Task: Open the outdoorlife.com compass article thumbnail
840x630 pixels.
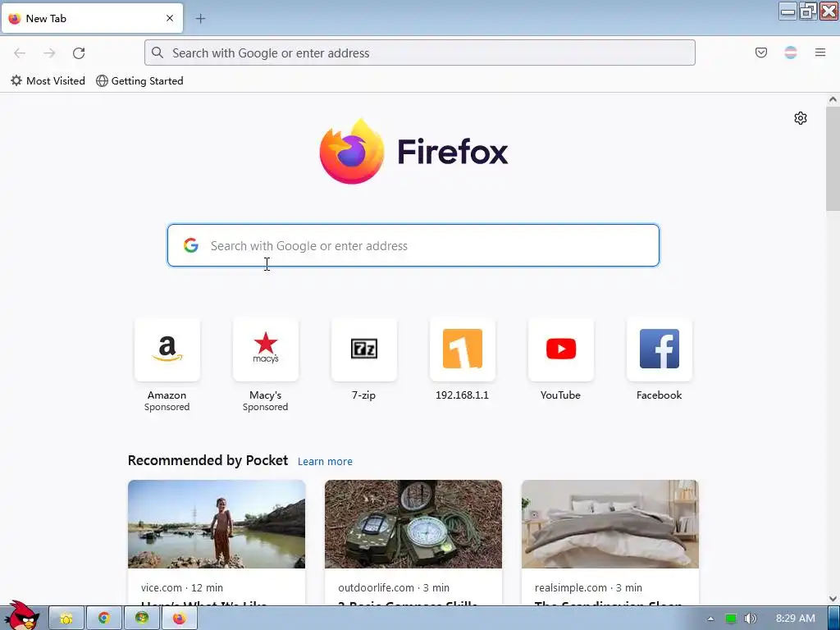Action: pyautogui.click(x=413, y=524)
